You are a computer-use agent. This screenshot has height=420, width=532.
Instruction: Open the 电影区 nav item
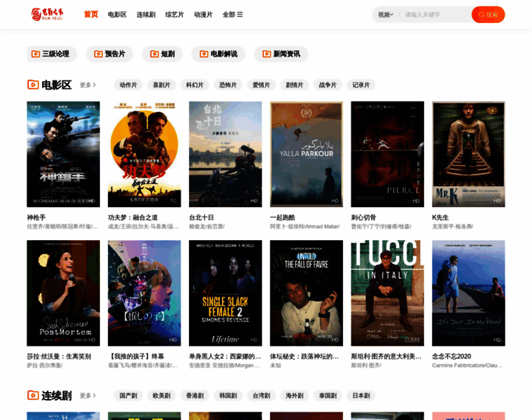tap(117, 15)
